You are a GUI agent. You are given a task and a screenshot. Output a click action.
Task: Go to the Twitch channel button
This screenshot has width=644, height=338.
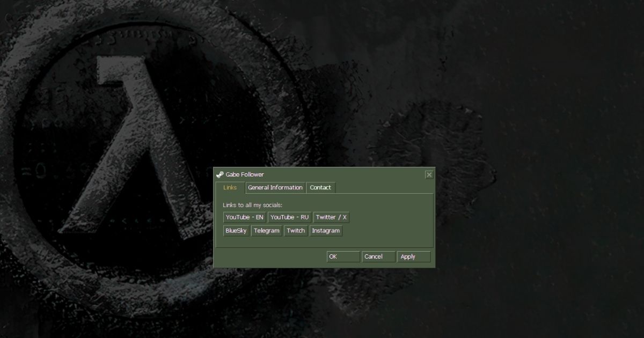click(296, 231)
